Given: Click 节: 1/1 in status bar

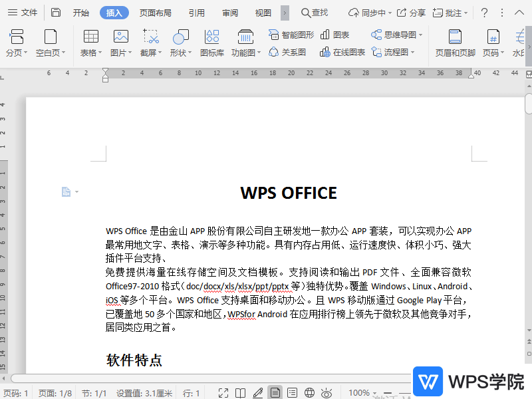Looking at the screenshot, I should pos(94,393).
